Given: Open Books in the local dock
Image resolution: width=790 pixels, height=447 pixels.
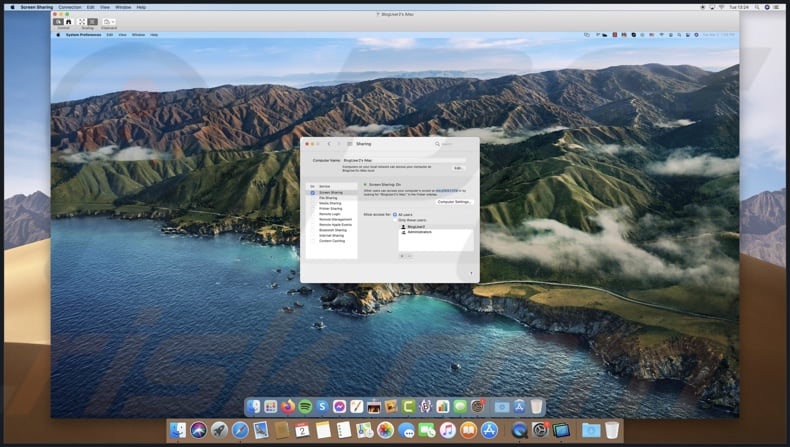Looking at the screenshot, I should pyautogui.click(x=468, y=430).
